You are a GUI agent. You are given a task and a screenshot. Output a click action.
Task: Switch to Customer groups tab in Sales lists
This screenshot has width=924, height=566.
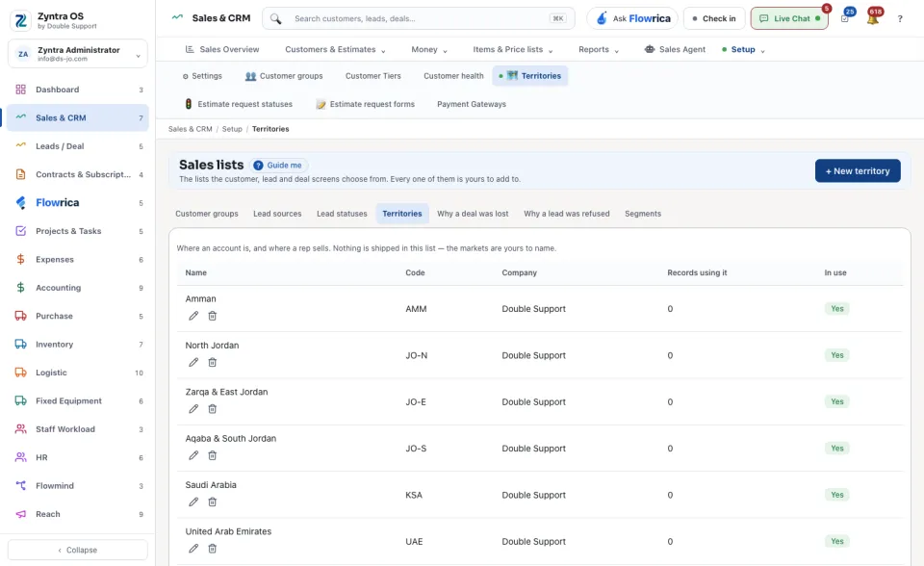pyautogui.click(x=207, y=214)
